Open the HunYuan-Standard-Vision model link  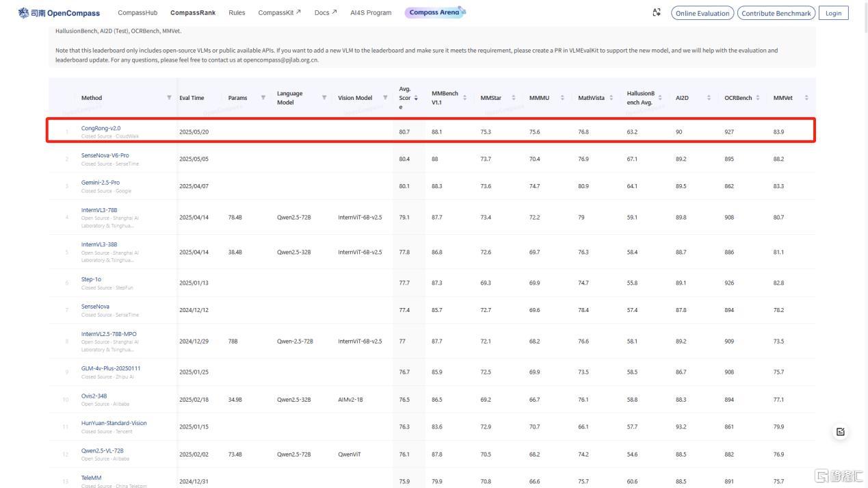point(114,423)
